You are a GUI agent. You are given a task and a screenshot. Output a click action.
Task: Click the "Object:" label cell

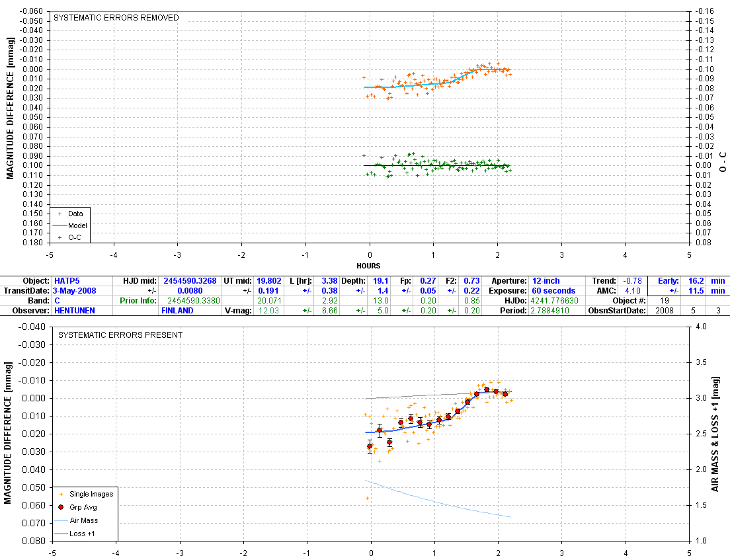[36, 281]
